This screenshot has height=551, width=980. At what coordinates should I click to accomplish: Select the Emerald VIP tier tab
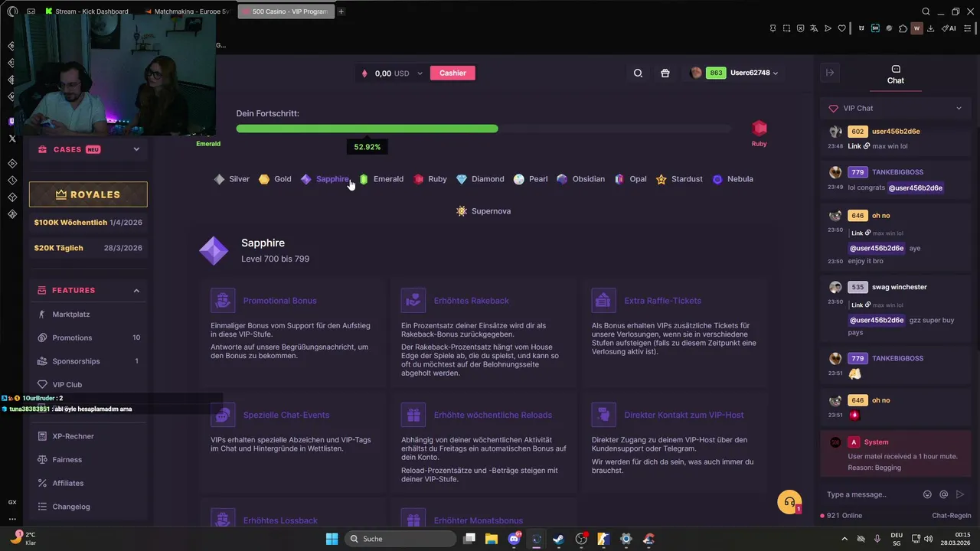point(381,179)
